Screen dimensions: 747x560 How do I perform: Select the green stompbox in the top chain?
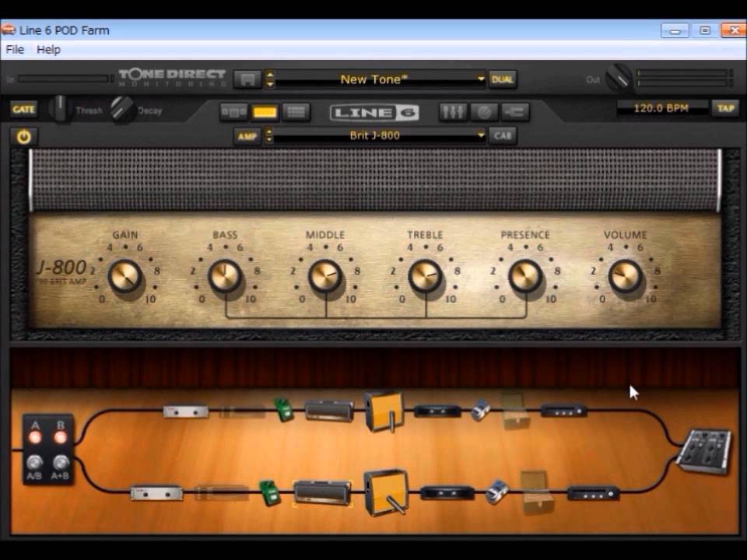pos(283,410)
